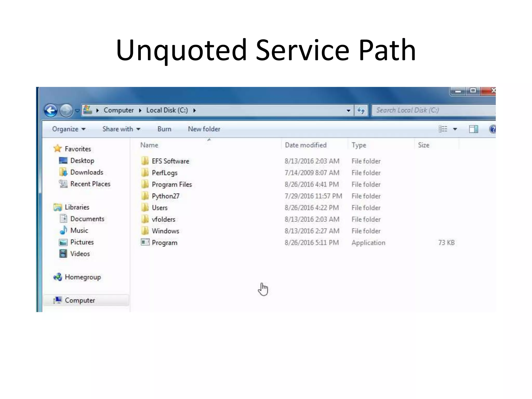Open Desktop in the navigation pane
The height and width of the screenshot is (399, 532).
pyautogui.click(x=82, y=161)
